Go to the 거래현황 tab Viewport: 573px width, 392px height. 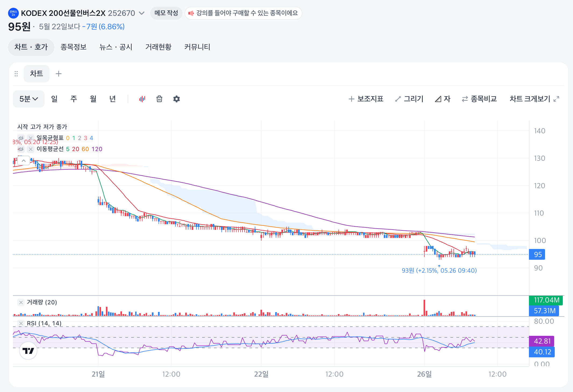(158, 47)
